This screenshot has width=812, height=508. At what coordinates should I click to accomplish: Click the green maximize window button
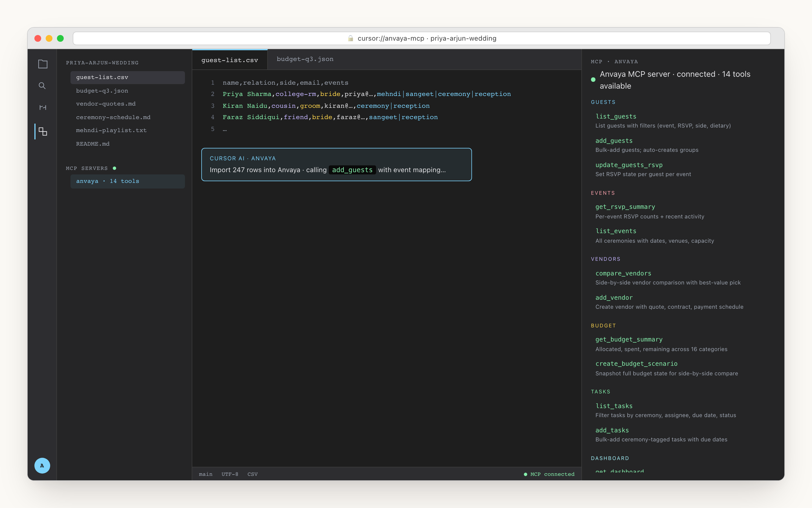pyautogui.click(x=60, y=38)
